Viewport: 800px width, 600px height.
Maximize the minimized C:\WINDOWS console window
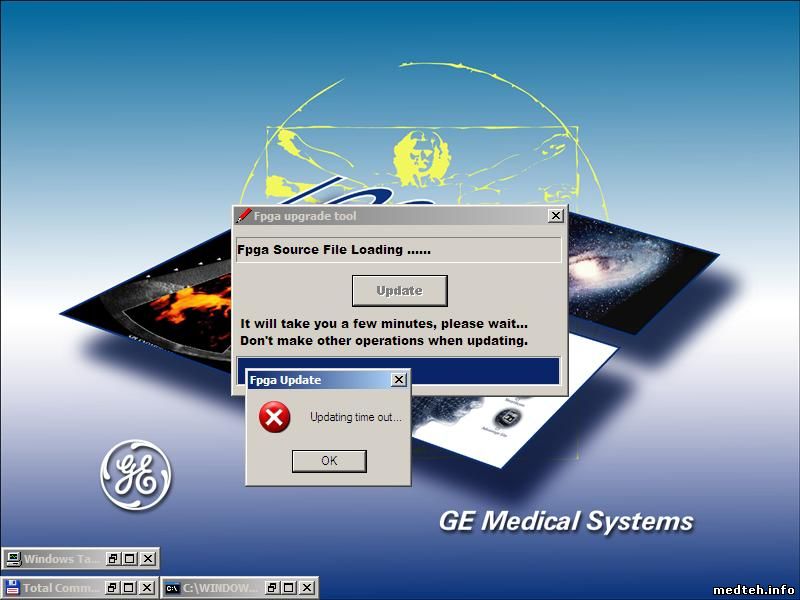pyautogui.click(x=289, y=588)
